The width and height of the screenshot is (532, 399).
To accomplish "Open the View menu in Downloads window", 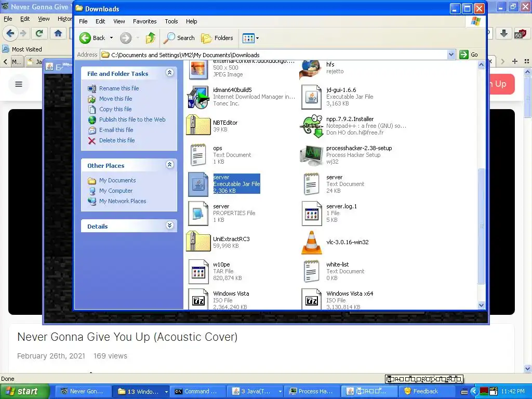I will pos(119,21).
